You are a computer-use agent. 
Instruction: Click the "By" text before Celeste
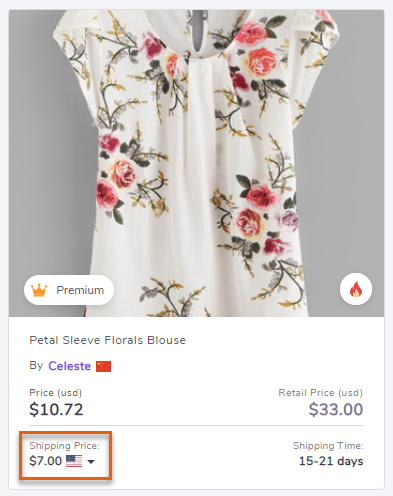(x=36, y=366)
